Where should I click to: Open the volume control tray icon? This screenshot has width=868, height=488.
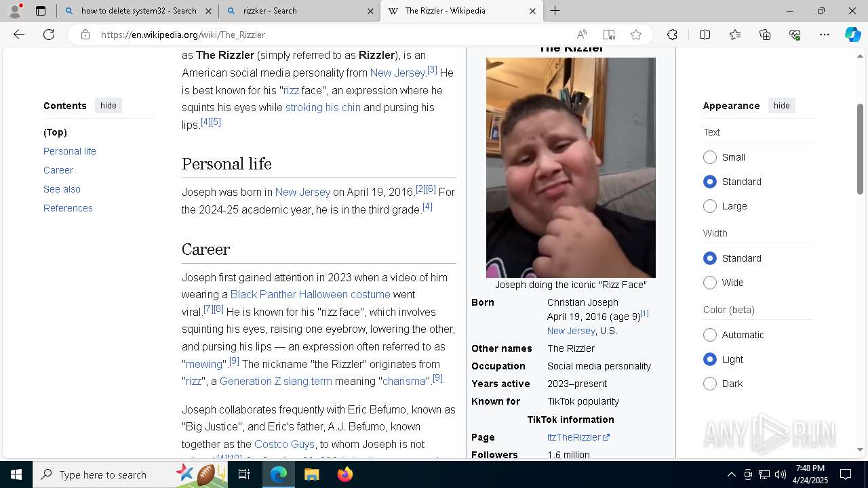click(x=781, y=474)
